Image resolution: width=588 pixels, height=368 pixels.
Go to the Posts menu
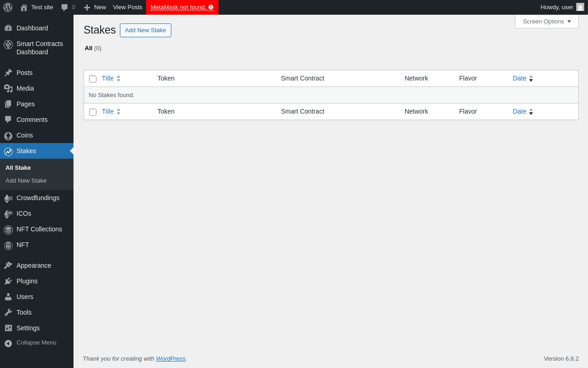point(37,73)
